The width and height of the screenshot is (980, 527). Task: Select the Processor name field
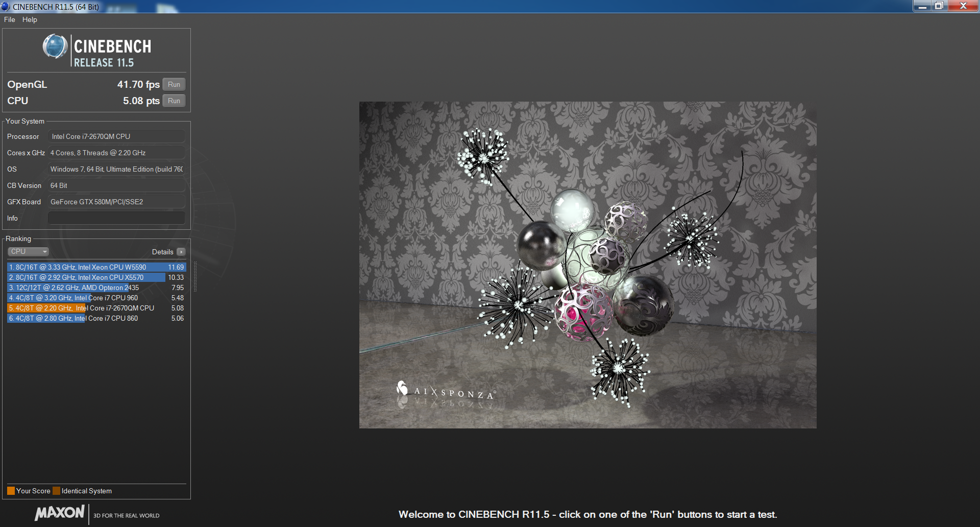116,136
